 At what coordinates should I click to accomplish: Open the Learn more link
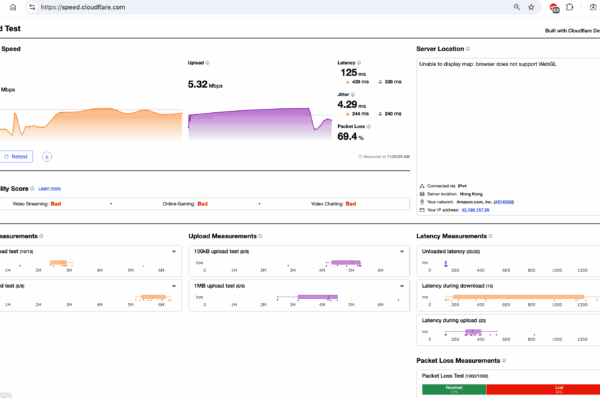click(x=49, y=189)
